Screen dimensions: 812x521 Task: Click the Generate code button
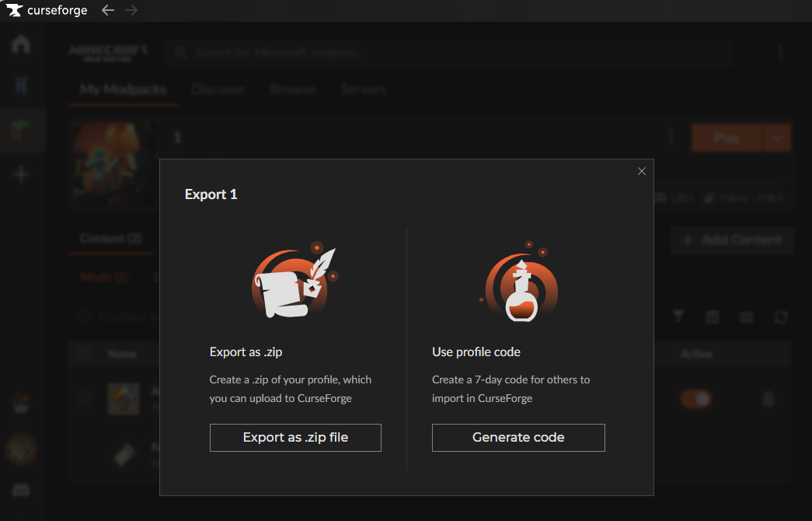(x=518, y=438)
